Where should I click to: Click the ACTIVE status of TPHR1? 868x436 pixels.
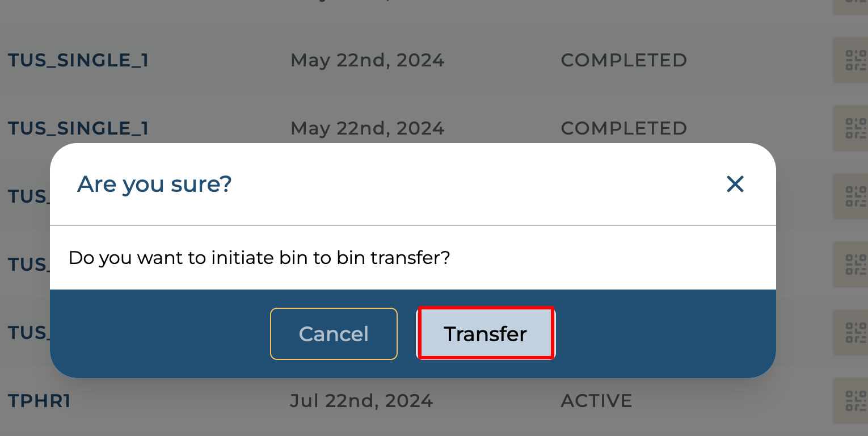click(596, 401)
